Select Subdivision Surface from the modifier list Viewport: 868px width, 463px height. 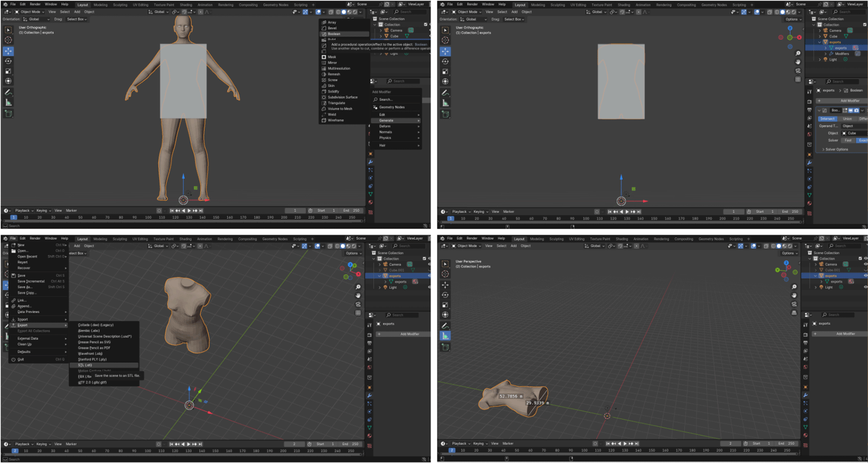343,97
